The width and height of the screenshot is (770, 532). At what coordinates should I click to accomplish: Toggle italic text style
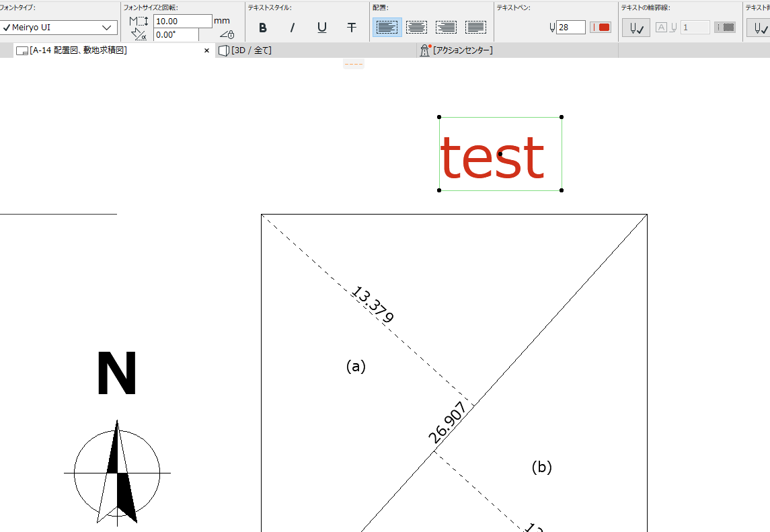coord(292,28)
